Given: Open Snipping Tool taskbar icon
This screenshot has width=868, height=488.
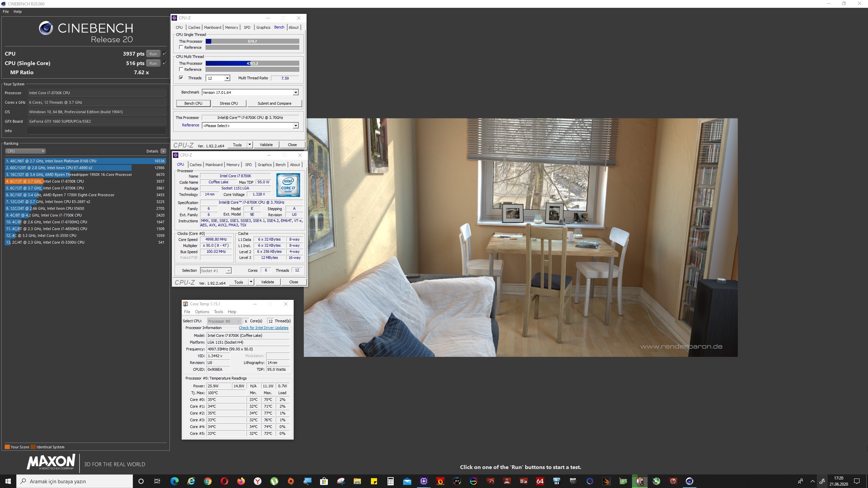Looking at the screenshot, I should click(x=341, y=481).
